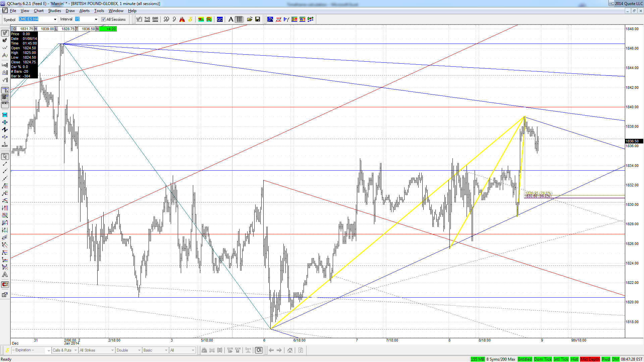Viewport: 644px width, 362px height.
Task: Click the back arrow in bottom toolbar
Action: click(x=271, y=350)
